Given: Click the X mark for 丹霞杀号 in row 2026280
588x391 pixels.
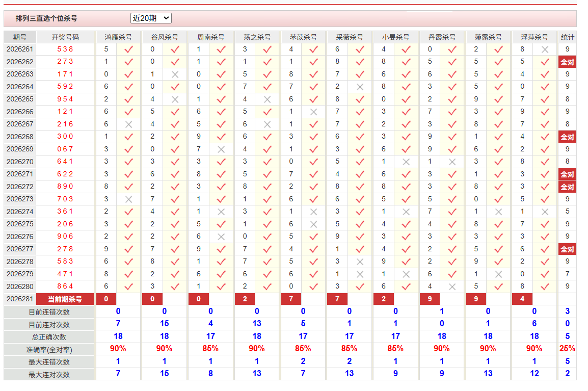Looking at the screenshot, I should coord(452,286).
